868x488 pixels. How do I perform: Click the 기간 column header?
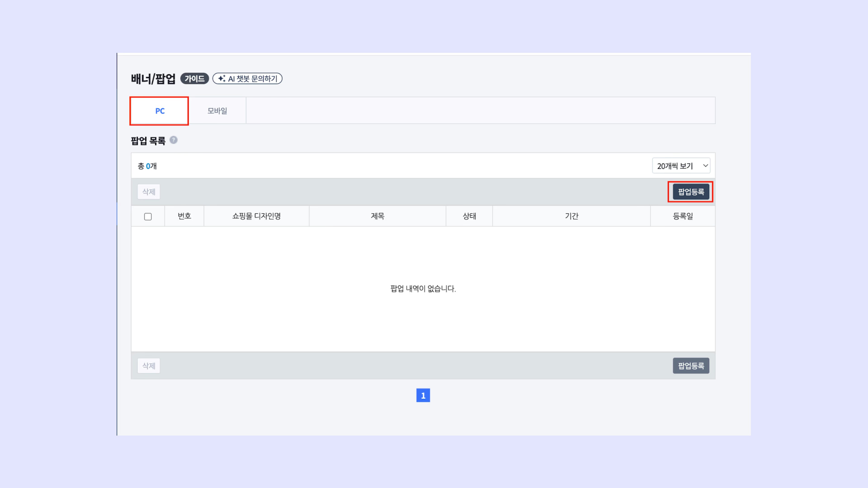571,216
